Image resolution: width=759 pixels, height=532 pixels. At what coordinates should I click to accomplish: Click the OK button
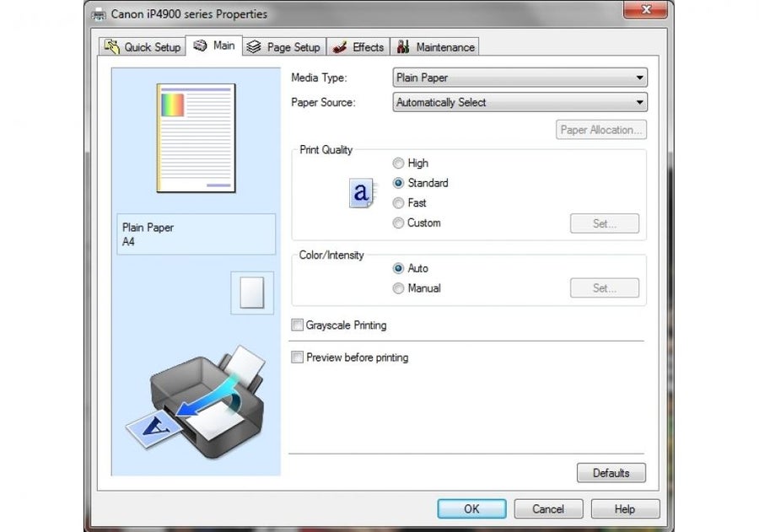[471, 508]
